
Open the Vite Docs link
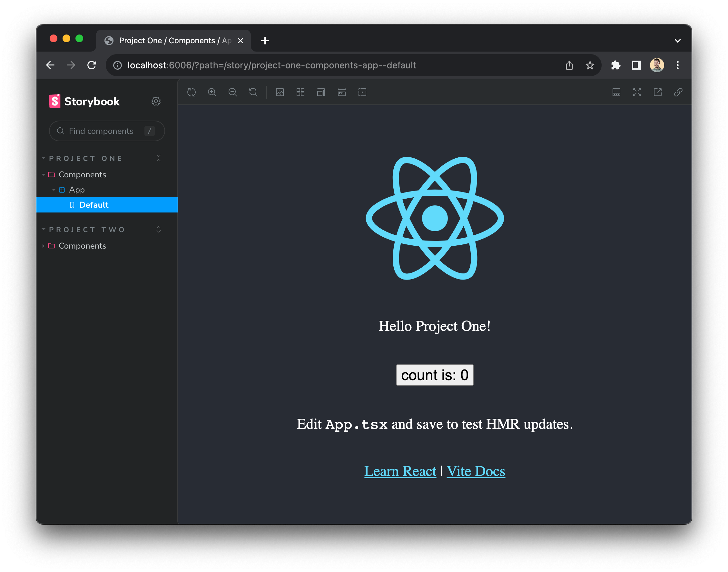point(476,471)
